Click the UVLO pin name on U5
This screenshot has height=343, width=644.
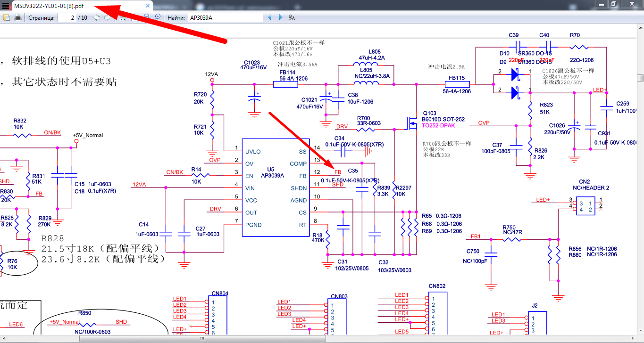click(253, 152)
